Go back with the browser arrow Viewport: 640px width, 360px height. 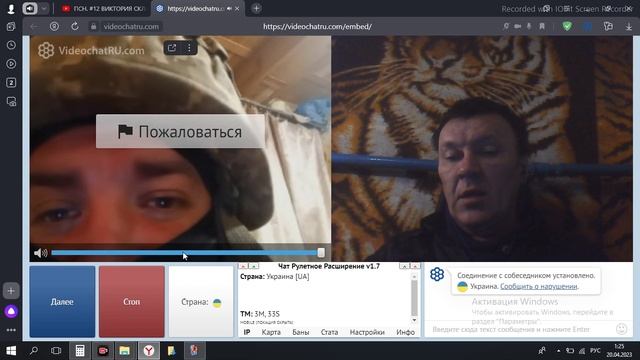[34, 27]
